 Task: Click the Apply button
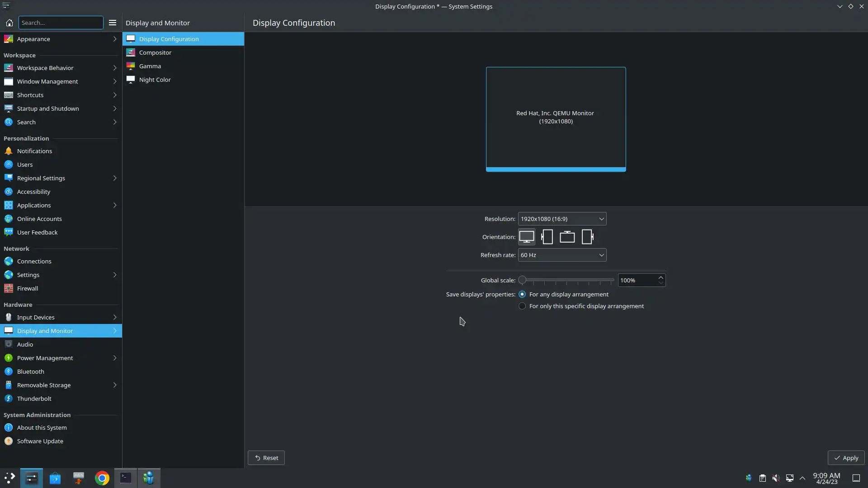click(846, 458)
